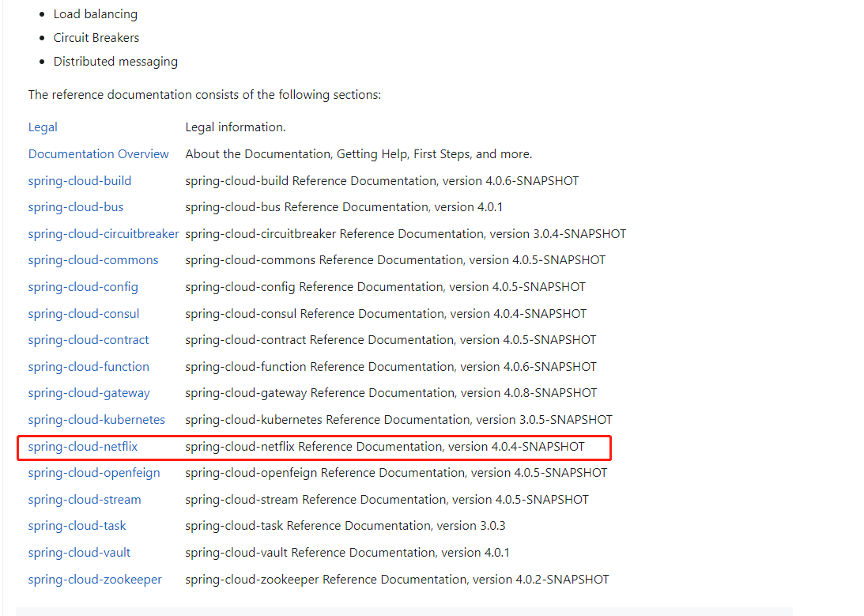Click the spring-cloud-openfeign Reference Documentation description
The width and height of the screenshot is (864, 616).
click(x=396, y=473)
